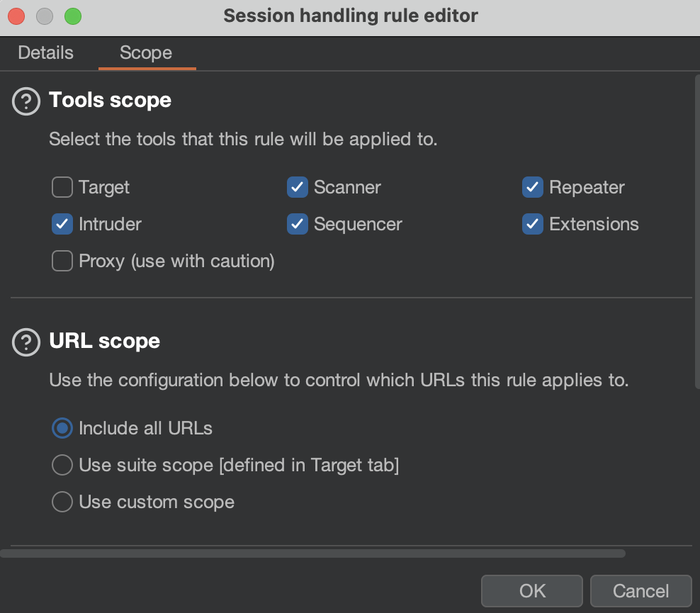The width and height of the screenshot is (700, 613).
Task: Select Use custom scope radio button
Action: click(x=62, y=502)
